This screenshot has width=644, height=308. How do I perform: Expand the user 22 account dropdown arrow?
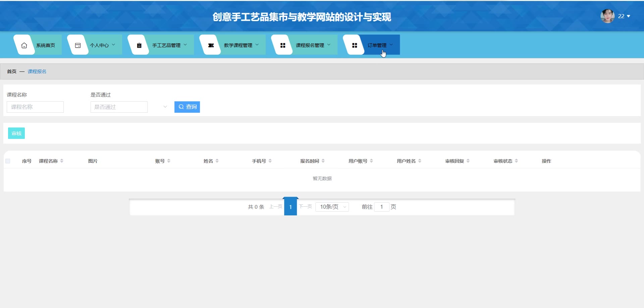(629, 16)
